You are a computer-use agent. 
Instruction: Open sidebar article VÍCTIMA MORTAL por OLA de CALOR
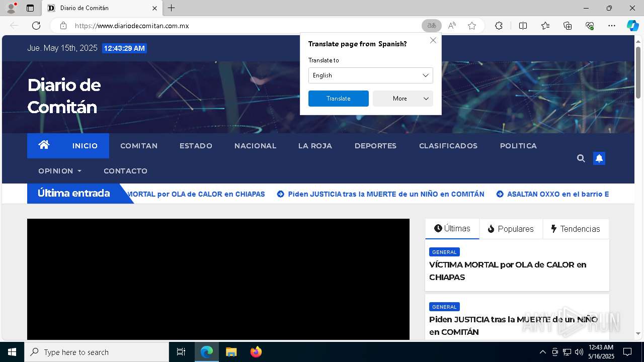pos(508,271)
